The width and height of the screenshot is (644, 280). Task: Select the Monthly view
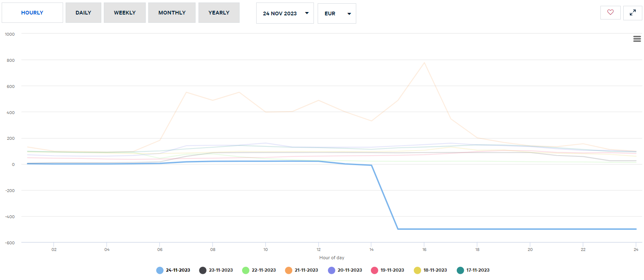click(172, 13)
